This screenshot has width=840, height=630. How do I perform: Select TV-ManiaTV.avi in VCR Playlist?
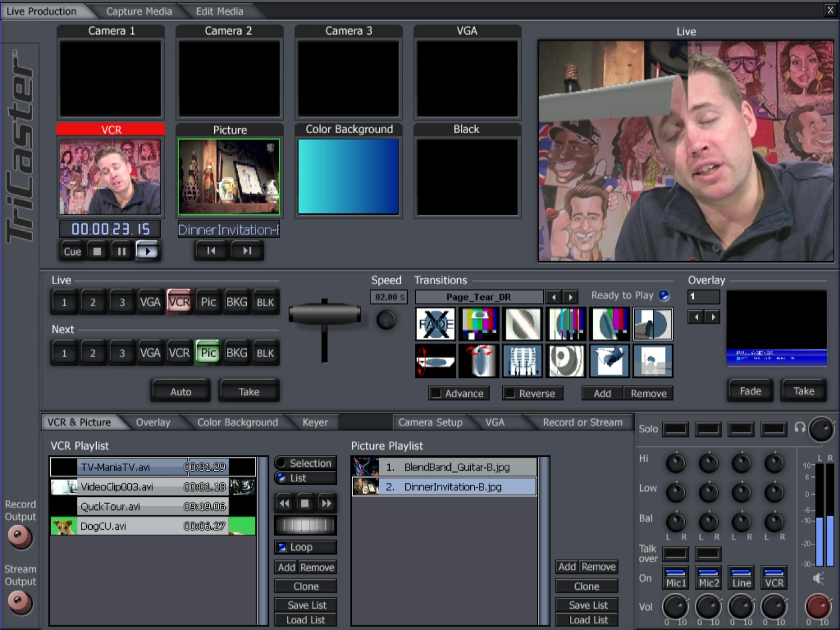tap(153, 467)
